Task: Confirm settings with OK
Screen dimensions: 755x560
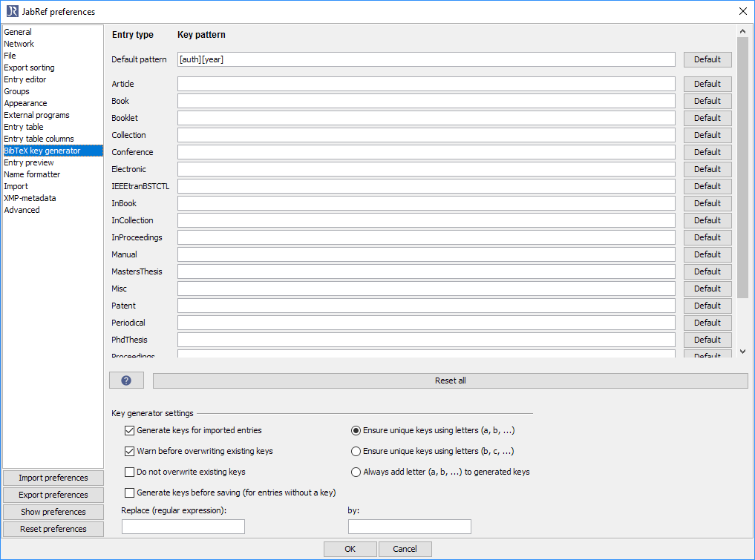Action: (350, 549)
